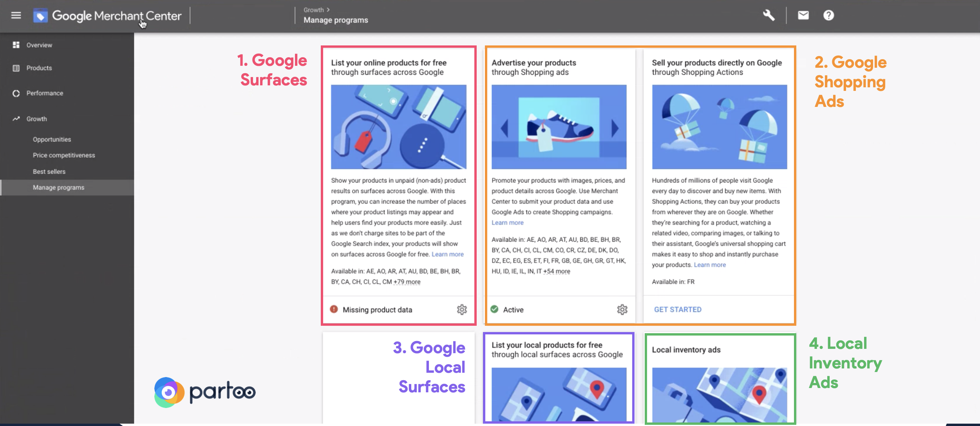This screenshot has height=426, width=980.
Task: Click the Overview grid icon in sidebar
Action: (x=16, y=45)
